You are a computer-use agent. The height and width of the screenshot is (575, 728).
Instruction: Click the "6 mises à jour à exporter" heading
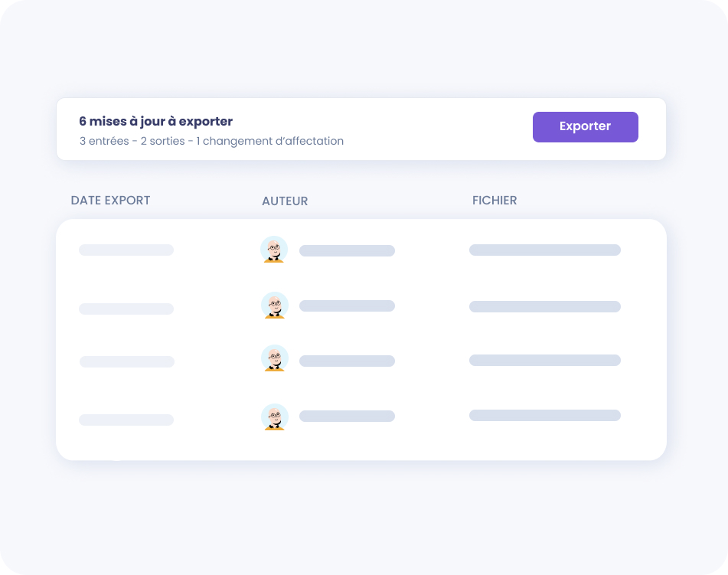tap(156, 121)
